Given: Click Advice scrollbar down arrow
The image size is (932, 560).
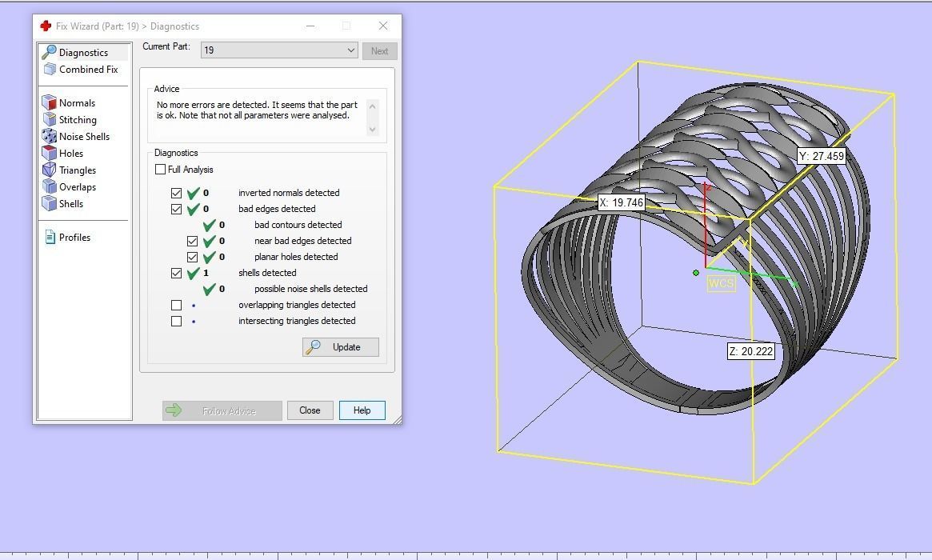Looking at the screenshot, I should pyautogui.click(x=373, y=129).
